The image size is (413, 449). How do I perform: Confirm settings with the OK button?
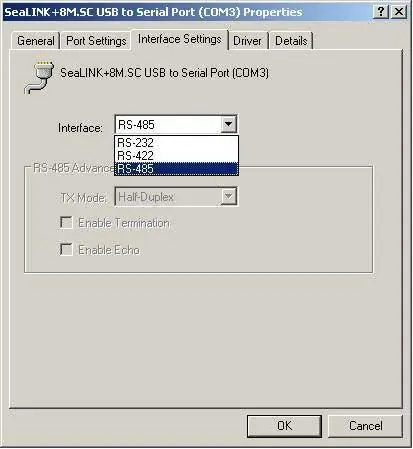[284, 426]
